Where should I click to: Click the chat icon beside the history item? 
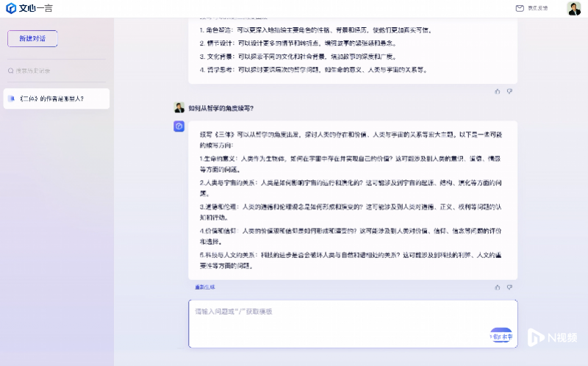tap(12, 98)
